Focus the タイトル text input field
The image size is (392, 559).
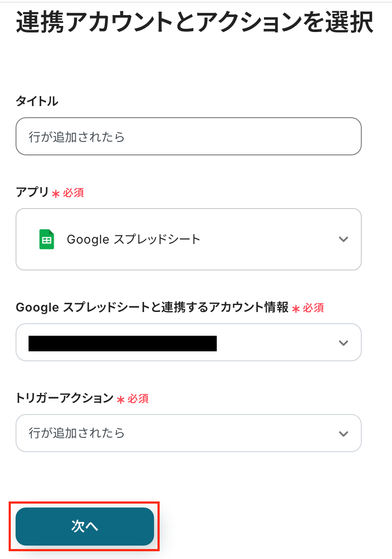click(x=188, y=136)
